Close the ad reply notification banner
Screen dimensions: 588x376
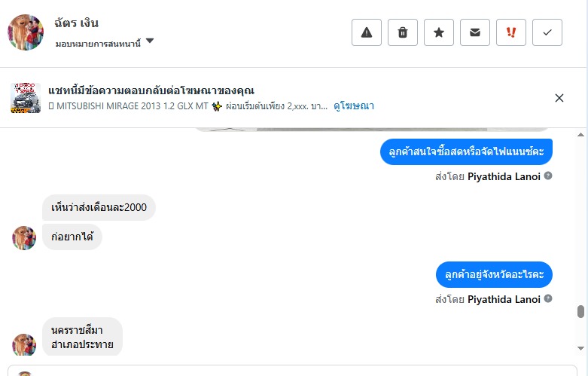(559, 98)
